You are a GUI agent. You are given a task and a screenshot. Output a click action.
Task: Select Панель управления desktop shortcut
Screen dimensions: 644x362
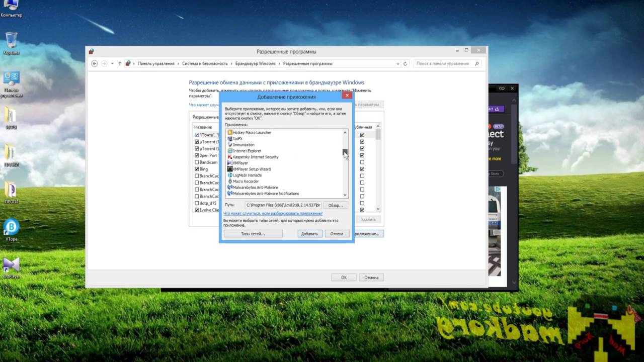click(11, 84)
